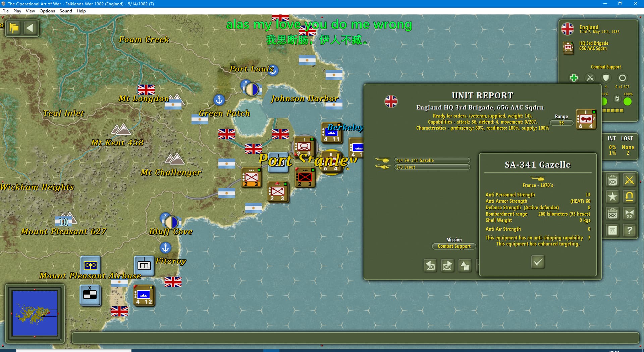Click the anchor marker near Green Patch
644x352 pixels.
point(219,100)
